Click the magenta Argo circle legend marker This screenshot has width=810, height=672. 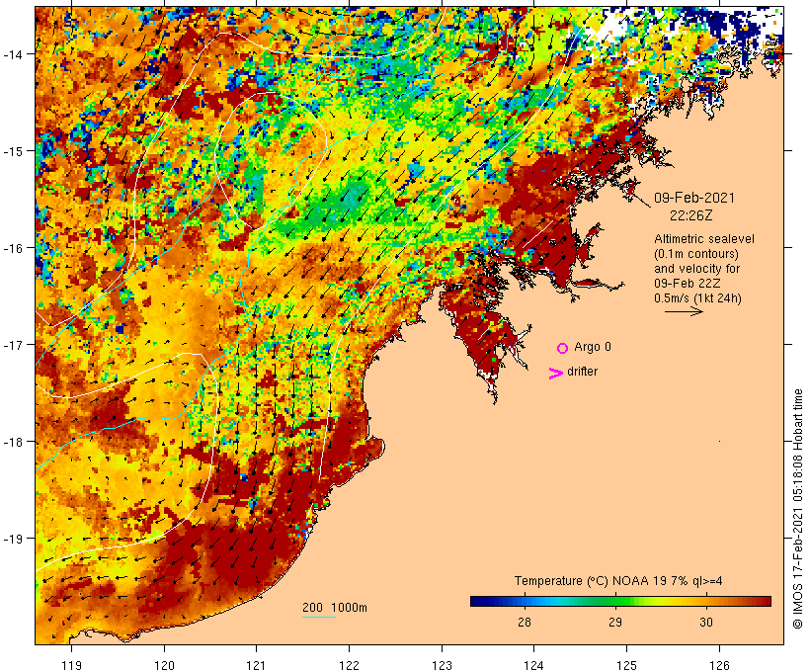pyautogui.click(x=563, y=348)
